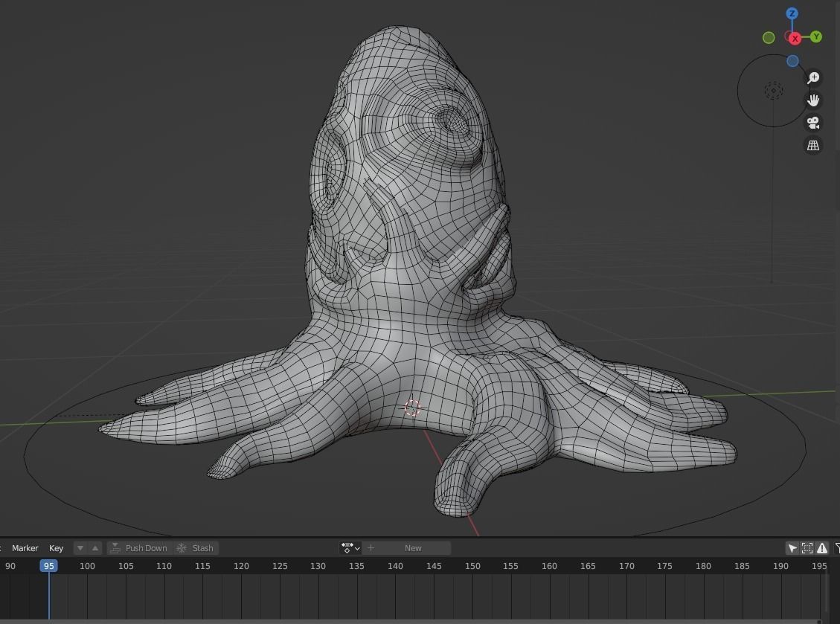Click frame 150 on the timeline ruler

[472, 566]
